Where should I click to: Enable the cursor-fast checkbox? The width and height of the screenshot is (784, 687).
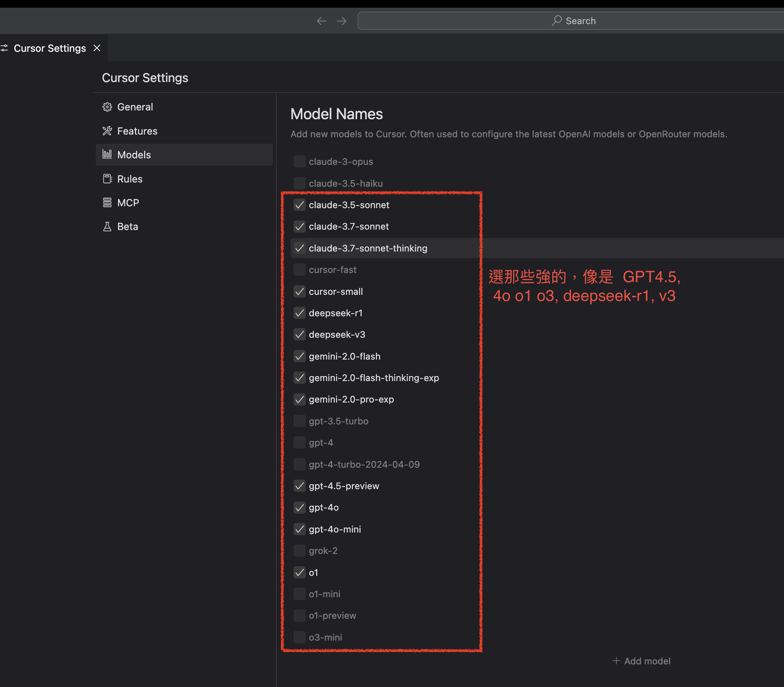pyautogui.click(x=300, y=270)
